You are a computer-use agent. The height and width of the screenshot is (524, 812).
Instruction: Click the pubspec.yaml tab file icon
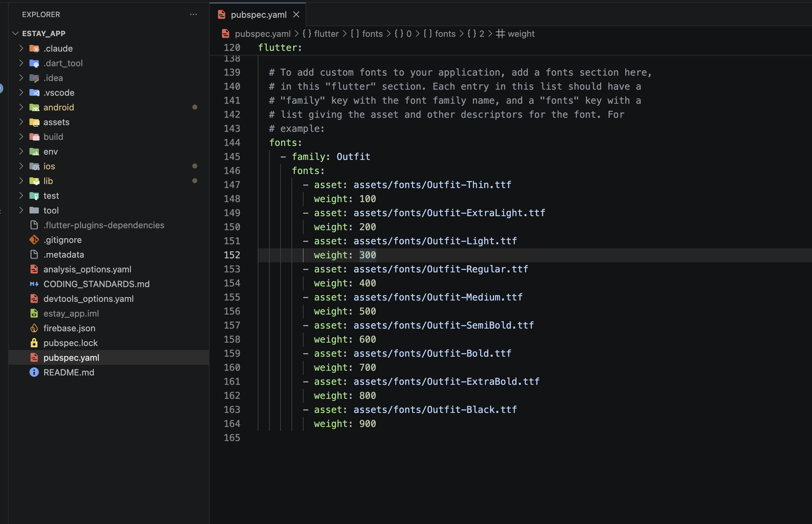pos(222,15)
